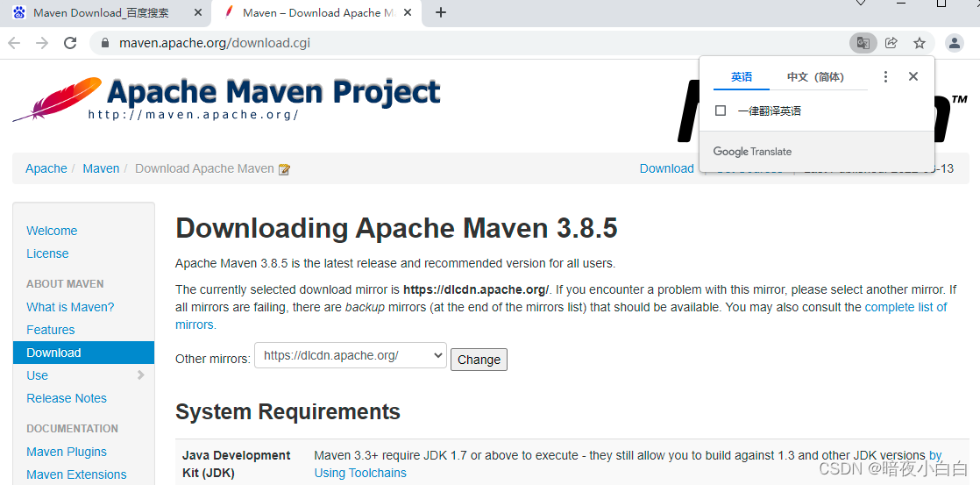980x485 pixels.
Task: Open the user profile avatar icon
Action: pos(955,43)
